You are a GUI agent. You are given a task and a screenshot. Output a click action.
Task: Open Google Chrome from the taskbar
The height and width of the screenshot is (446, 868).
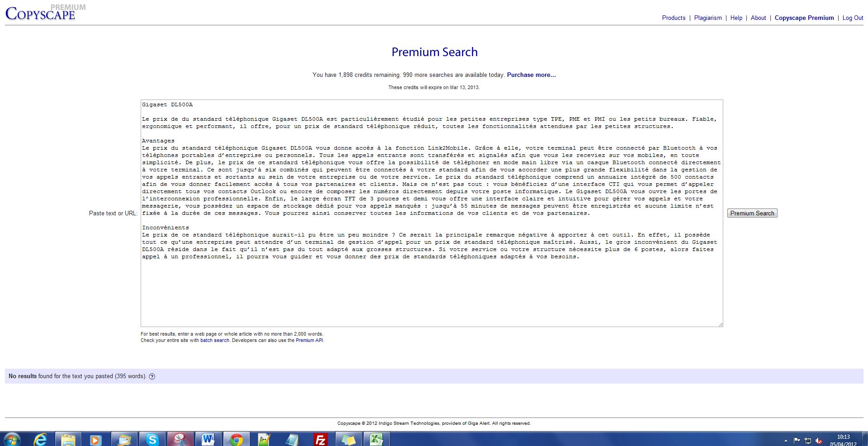(236, 439)
